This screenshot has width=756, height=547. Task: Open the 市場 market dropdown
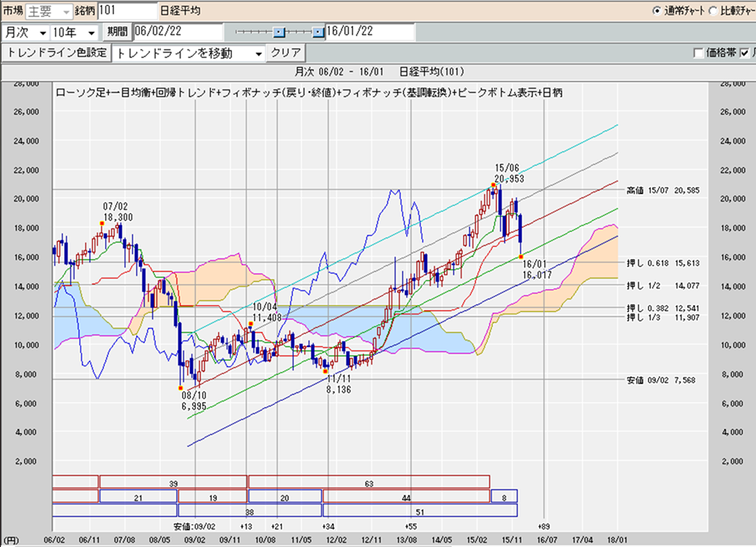tap(49, 11)
